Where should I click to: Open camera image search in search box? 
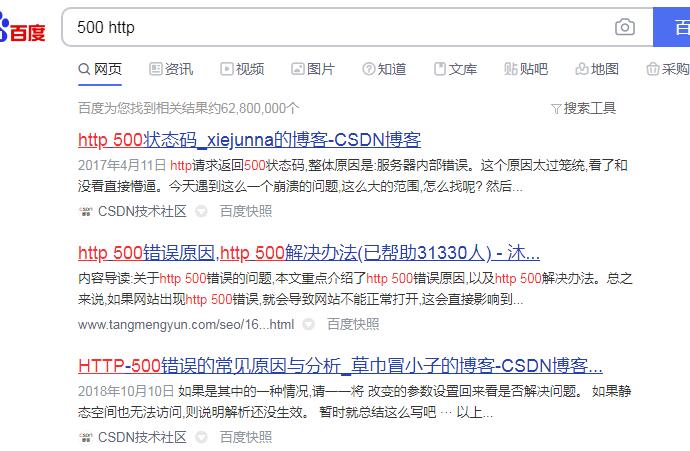tap(624, 27)
